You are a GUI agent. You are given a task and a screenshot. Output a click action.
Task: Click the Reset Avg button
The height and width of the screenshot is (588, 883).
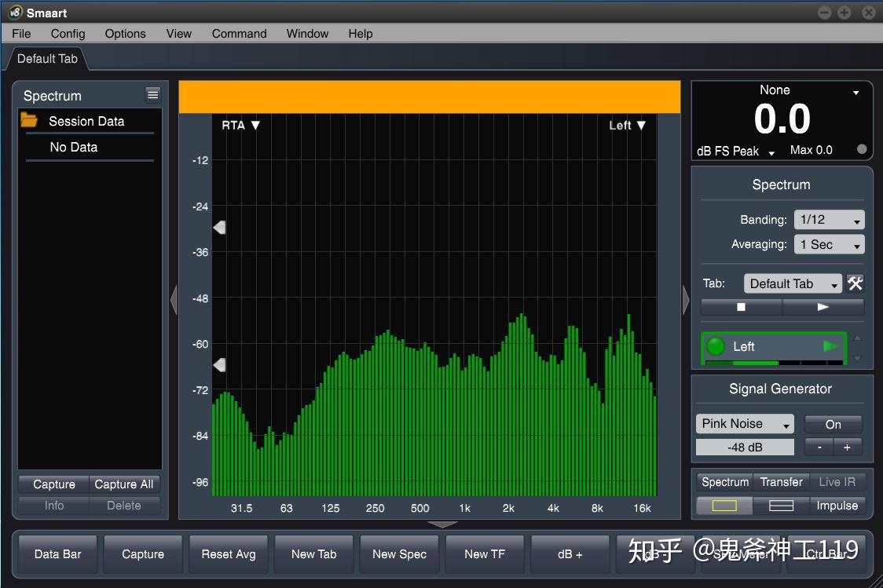229,554
